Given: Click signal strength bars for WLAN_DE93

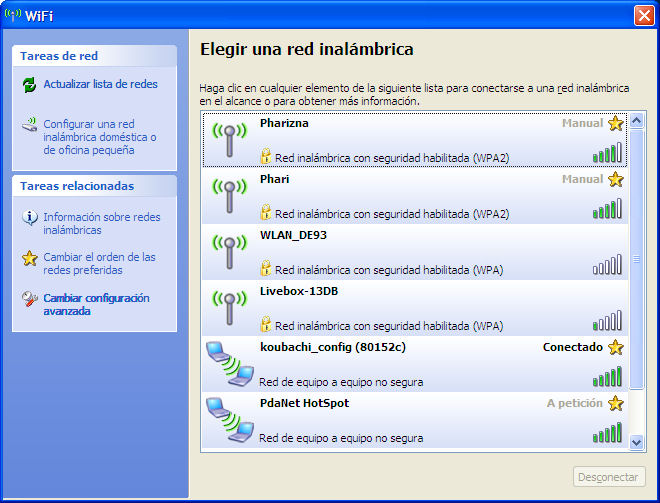Looking at the screenshot, I should [x=607, y=264].
